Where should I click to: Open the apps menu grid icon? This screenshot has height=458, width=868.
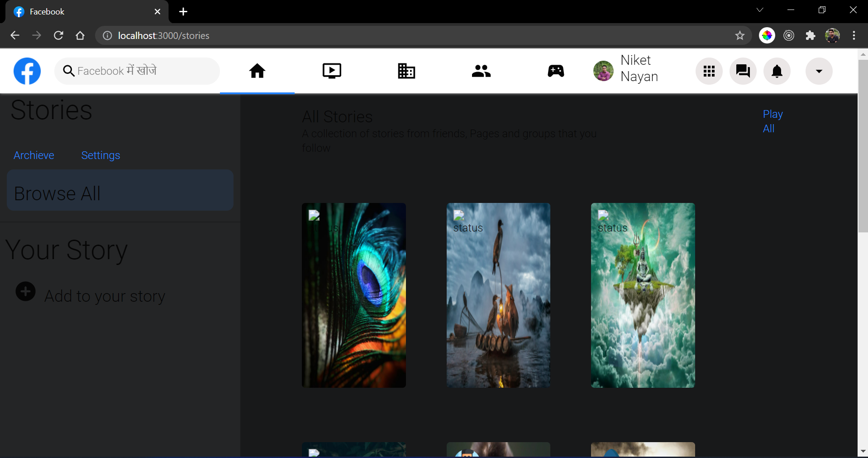(709, 71)
